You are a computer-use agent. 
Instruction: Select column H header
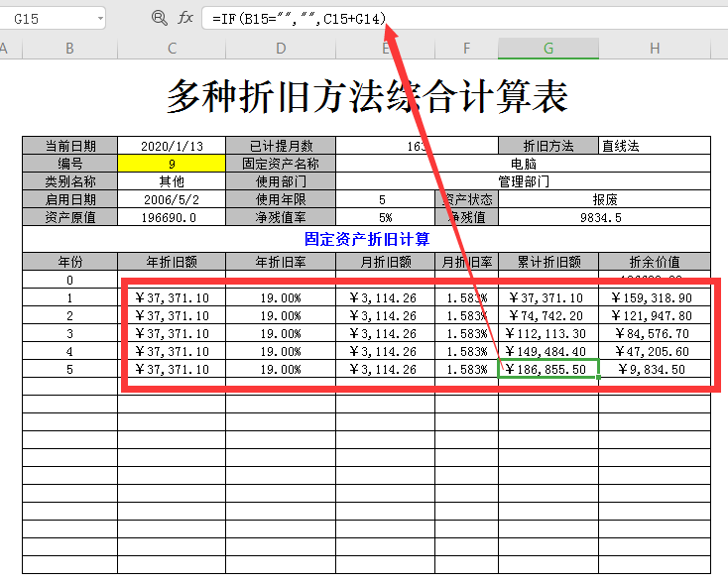click(x=655, y=49)
